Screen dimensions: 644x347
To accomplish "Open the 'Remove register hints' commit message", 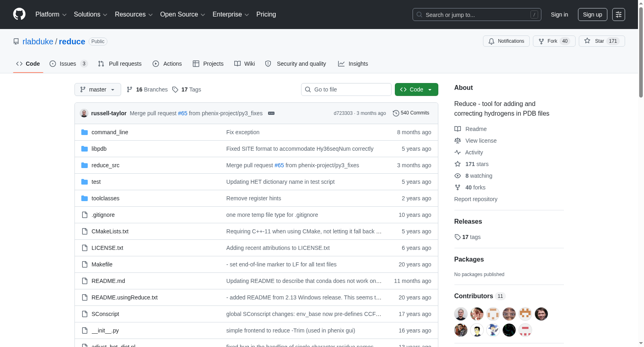I will [x=254, y=198].
